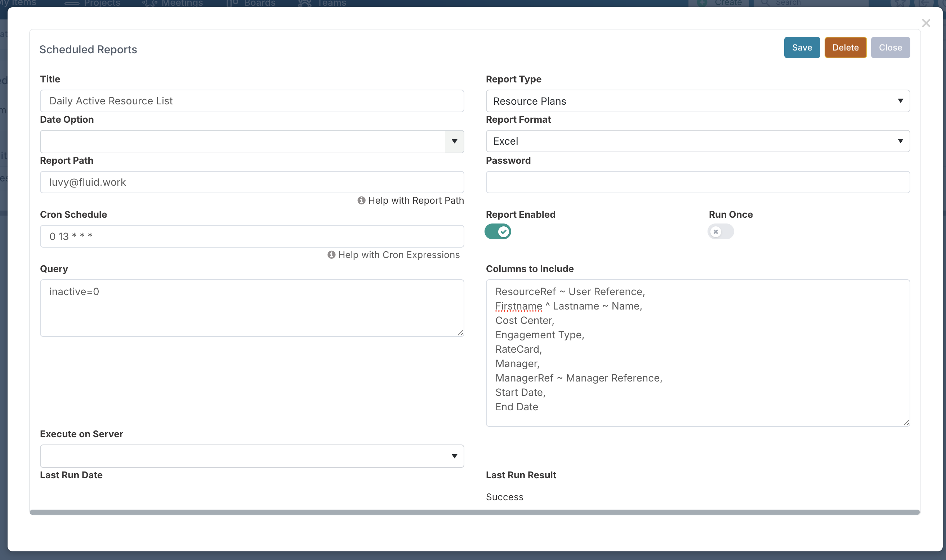Disable the Report Enabled toggle

click(x=498, y=232)
